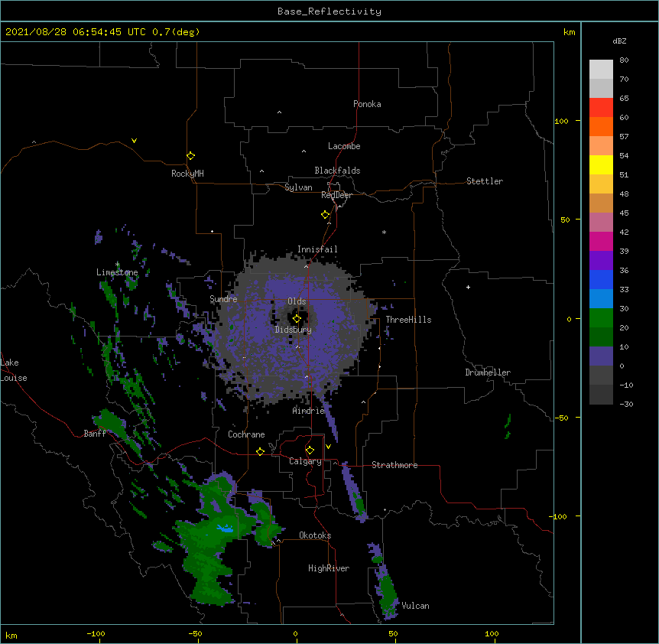Select the Cochrane label
The image size is (659, 644).
246,434
